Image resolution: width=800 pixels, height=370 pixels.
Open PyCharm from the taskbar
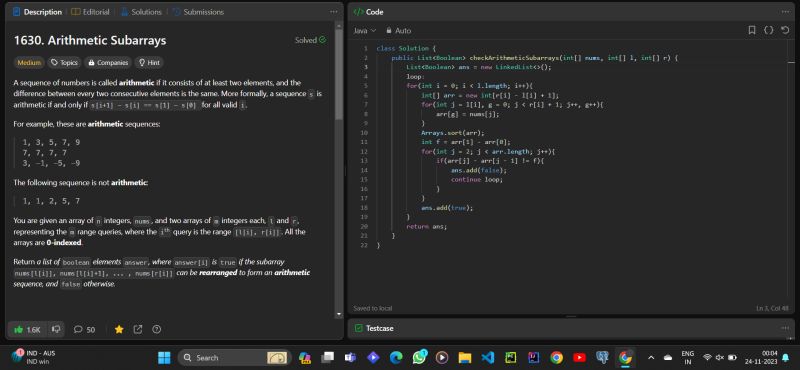point(511,358)
